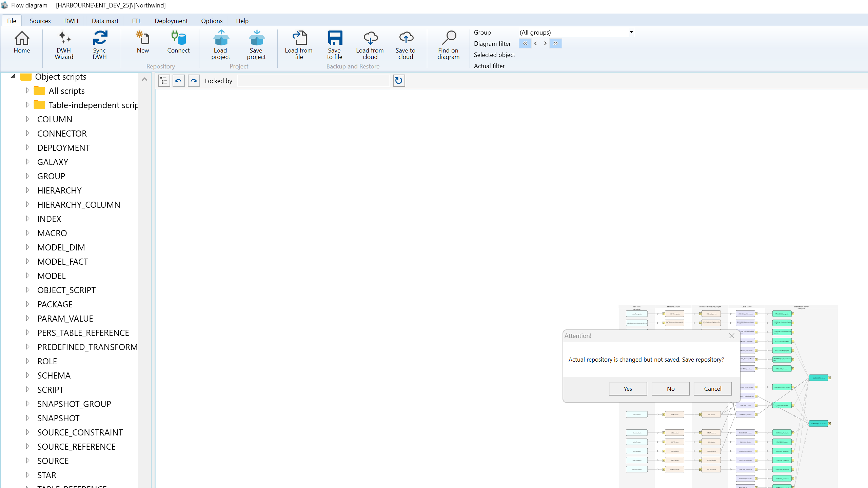Expand the MACRO node

click(x=27, y=233)
